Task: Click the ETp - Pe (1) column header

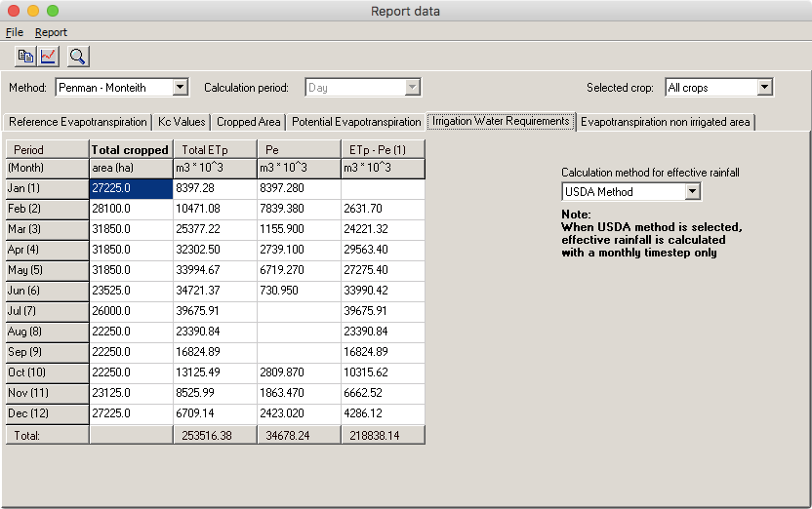Action: pos(383,150)
